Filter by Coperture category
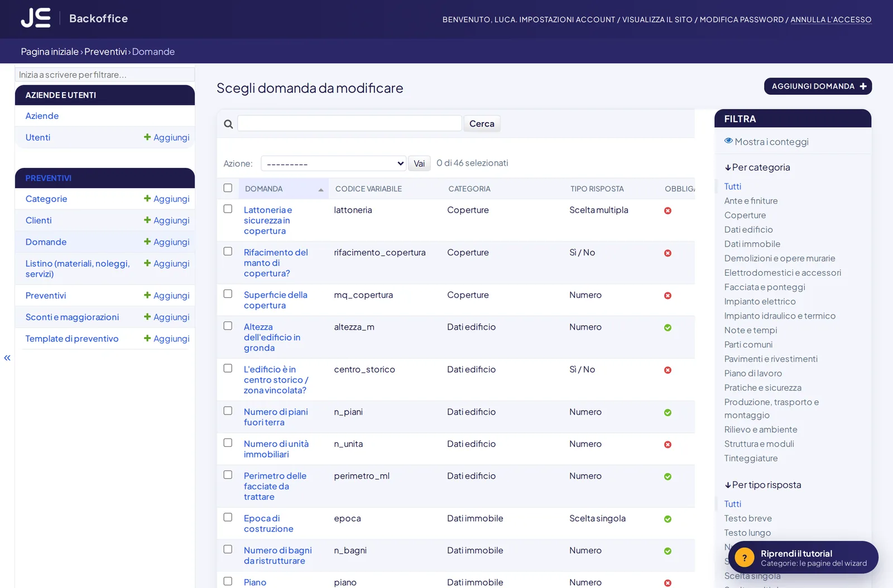The width and height of the screenshot is (893, 588). click(745, 215)
